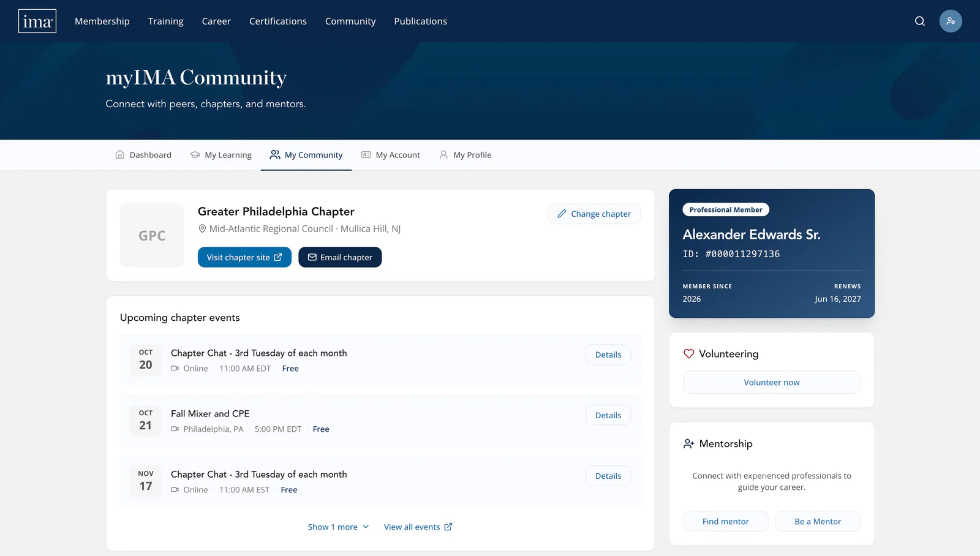Open the My Profile tab
Screen dimensions: 980x556
click(x=466, y=155)
